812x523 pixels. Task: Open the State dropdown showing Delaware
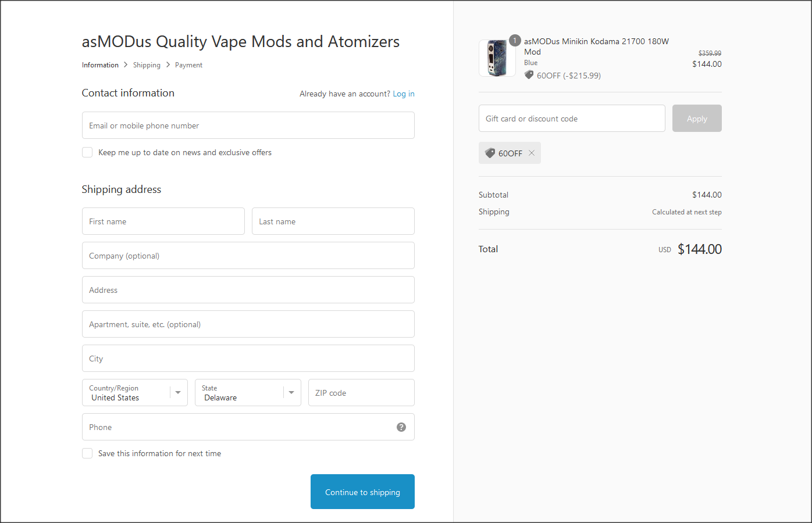248,393
